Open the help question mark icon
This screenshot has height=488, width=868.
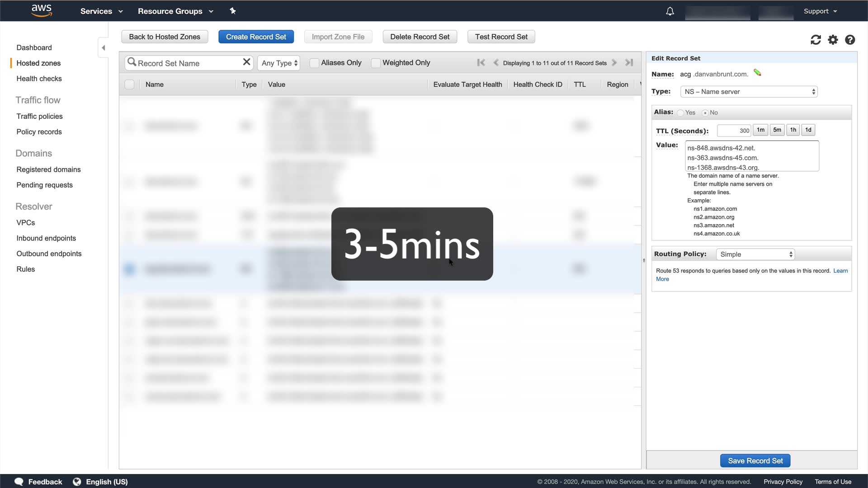(850, 40)
